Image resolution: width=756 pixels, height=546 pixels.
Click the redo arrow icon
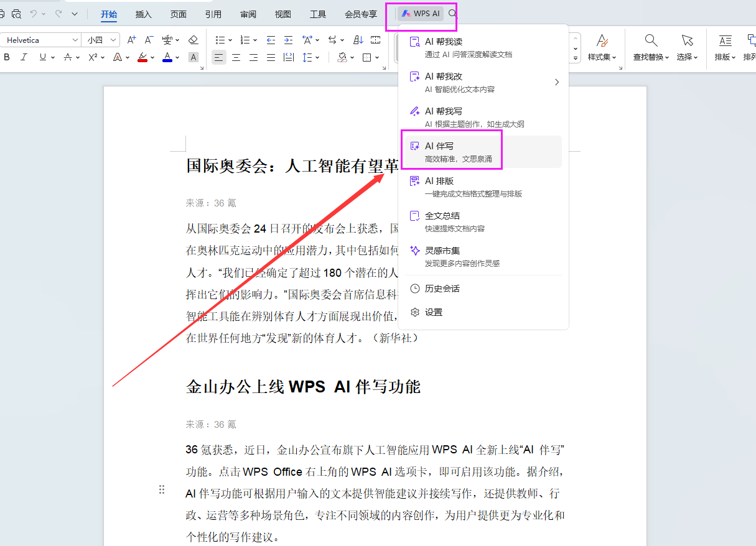58,14
